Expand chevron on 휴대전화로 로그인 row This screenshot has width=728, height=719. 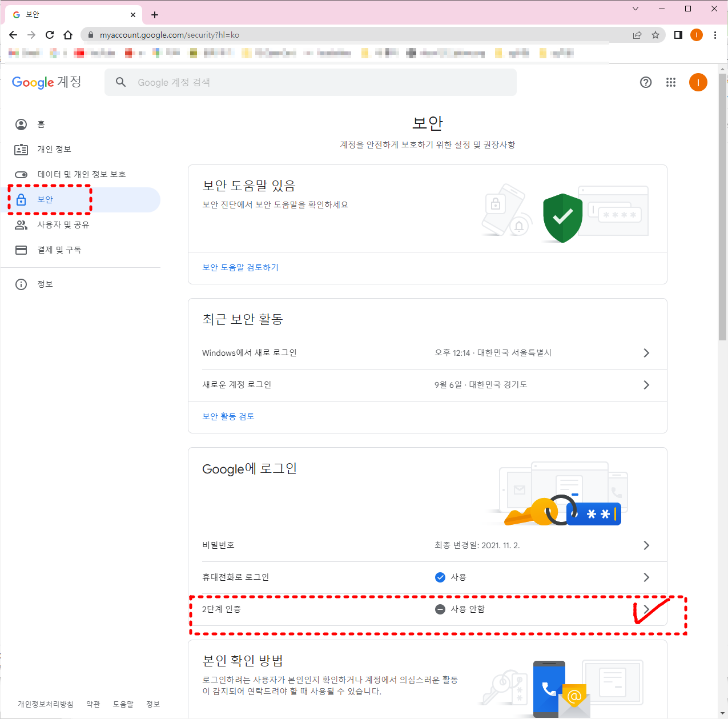point(646,577)
